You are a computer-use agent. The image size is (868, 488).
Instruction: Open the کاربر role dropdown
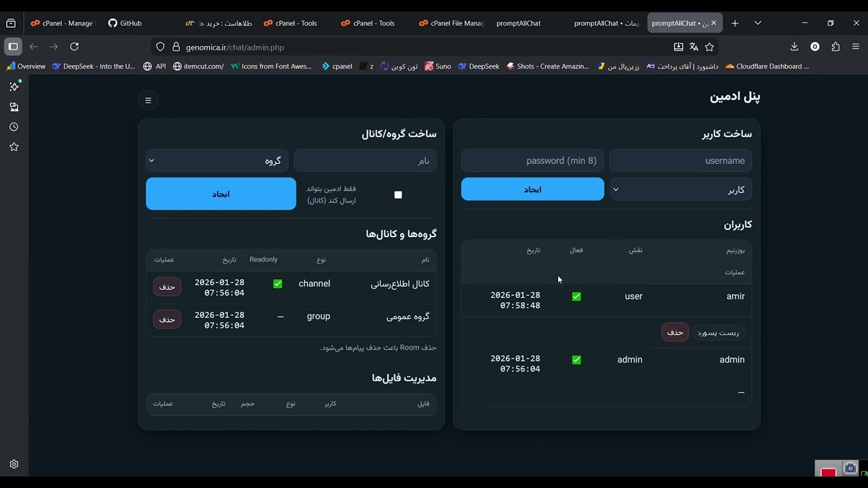[681, 190]
